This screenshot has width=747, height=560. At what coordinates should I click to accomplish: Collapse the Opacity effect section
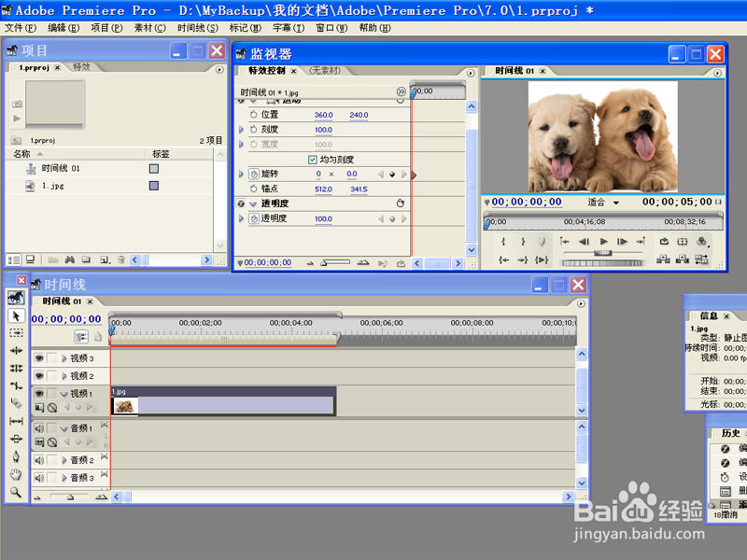point(253,203)
